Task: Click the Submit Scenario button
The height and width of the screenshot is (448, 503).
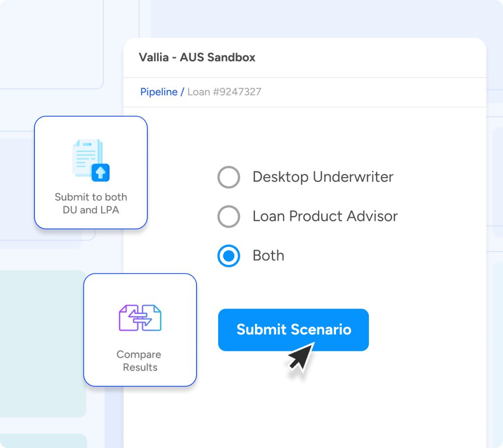Action: tap(293, 330)
